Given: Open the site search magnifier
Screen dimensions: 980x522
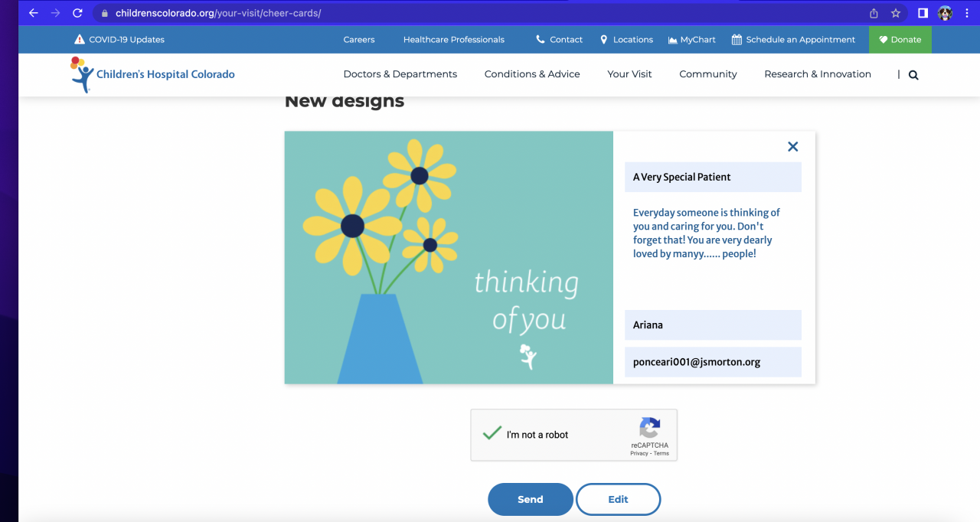Looking at the screenshot, I should [913, 75].
